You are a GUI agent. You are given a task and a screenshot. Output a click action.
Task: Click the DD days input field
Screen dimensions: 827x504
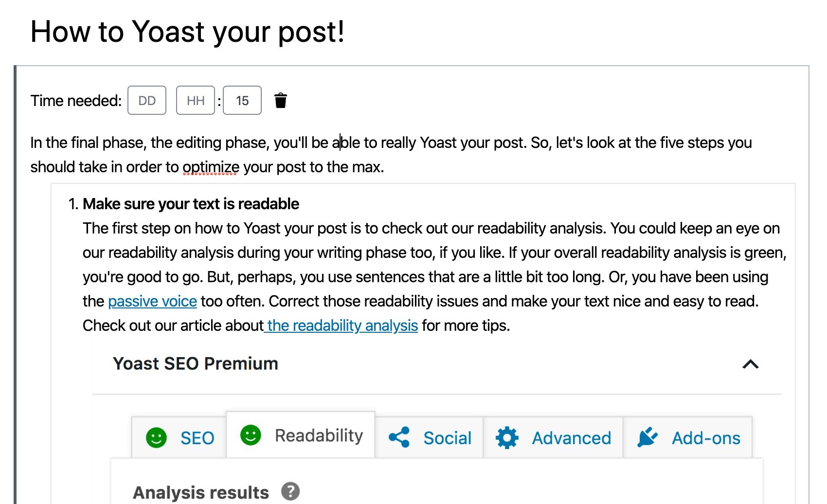[x=146, y=101]
